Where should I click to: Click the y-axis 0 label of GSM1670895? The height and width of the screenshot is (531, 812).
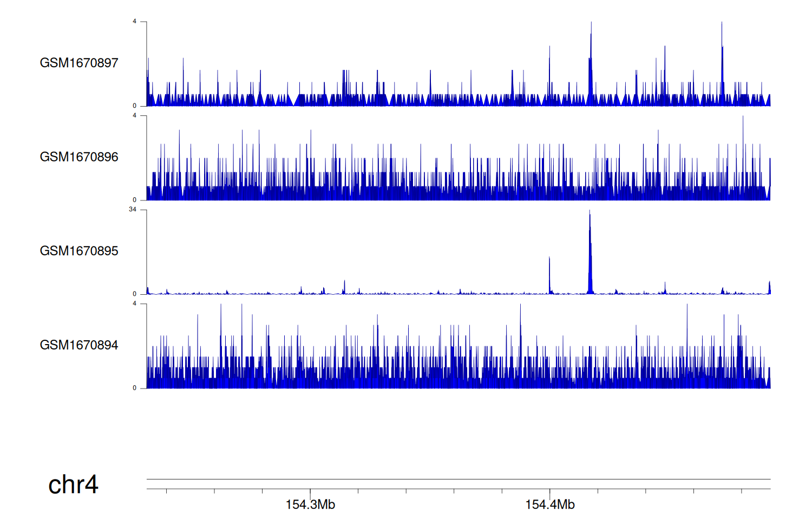(135, 294)
